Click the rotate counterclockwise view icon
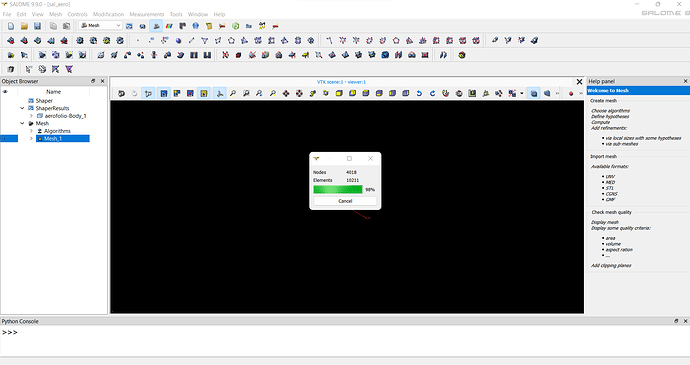The image size is (690, 365). click(x=419, y=93)
